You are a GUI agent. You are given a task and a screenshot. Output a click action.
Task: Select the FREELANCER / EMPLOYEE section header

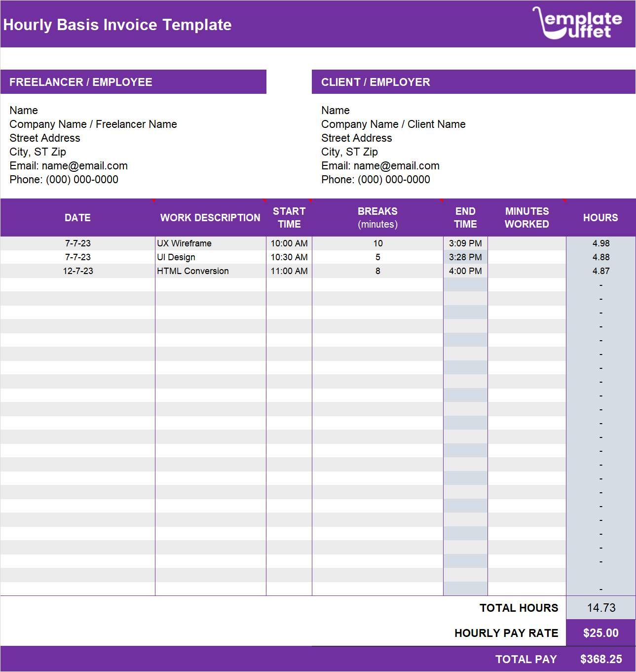(x=80, y=82)
